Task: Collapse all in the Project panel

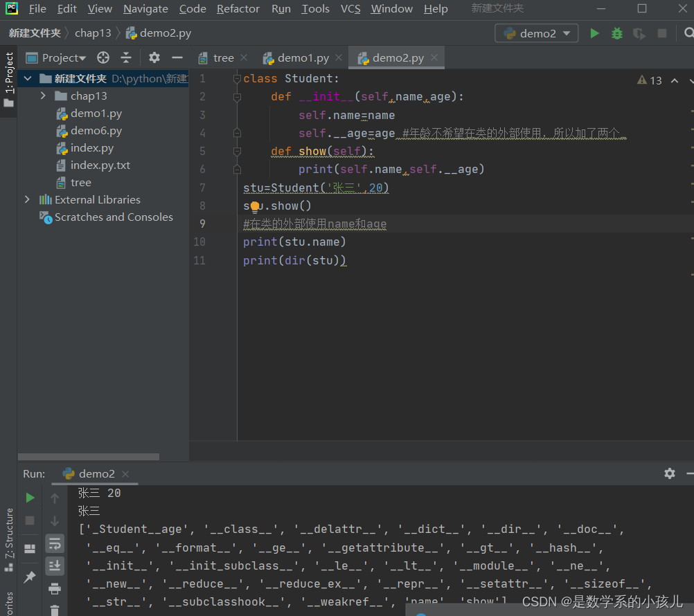Action: click(126, 57)
